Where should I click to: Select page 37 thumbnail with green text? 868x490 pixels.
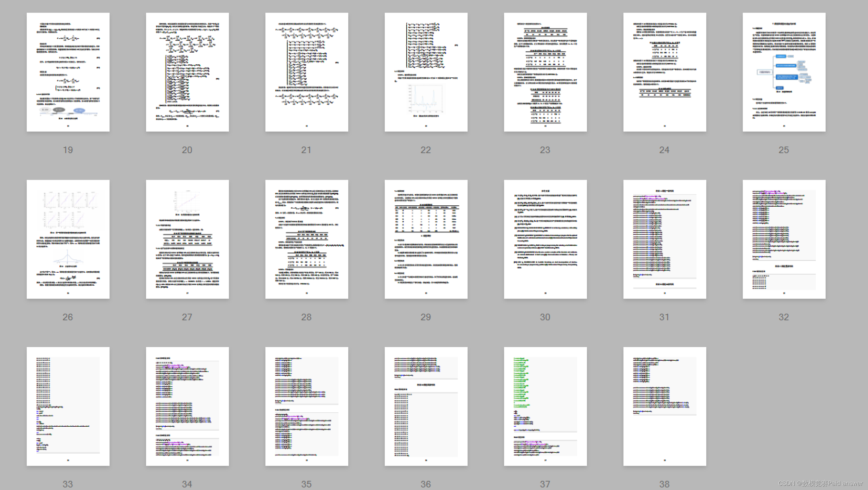point(545,406)
